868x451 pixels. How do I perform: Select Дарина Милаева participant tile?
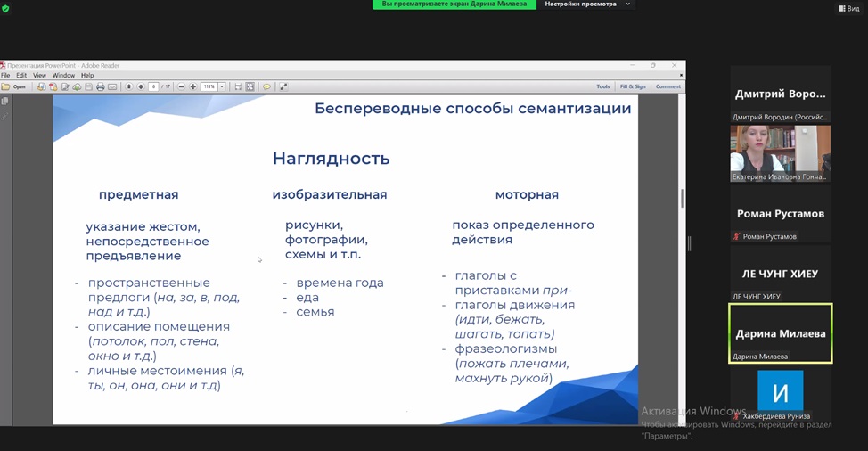point(780,333)
